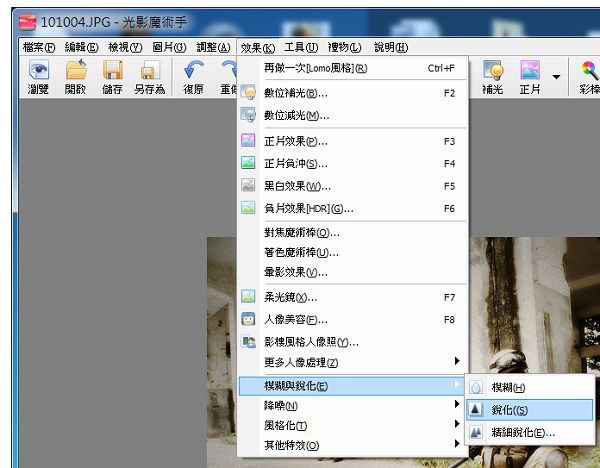This screenshot has width=600, height=468.
Task: Open the 編輯(E) menu
Action: tap(82, 47)
